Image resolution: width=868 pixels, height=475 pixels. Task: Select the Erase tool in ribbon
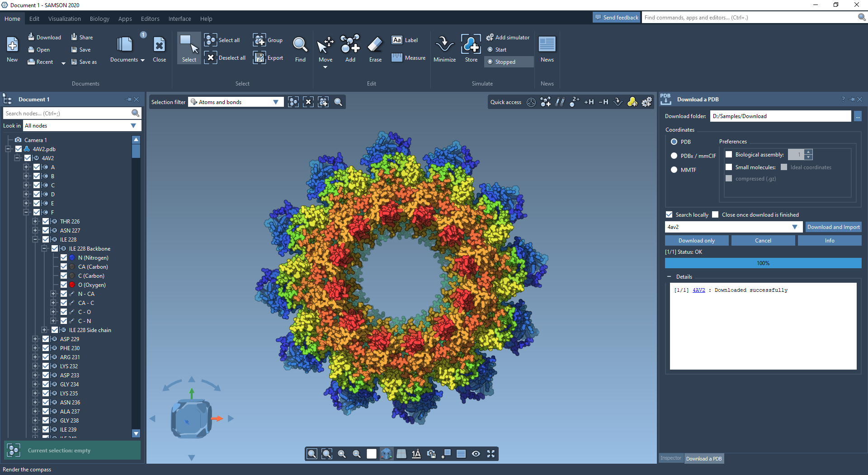click(x=375, y=45)
